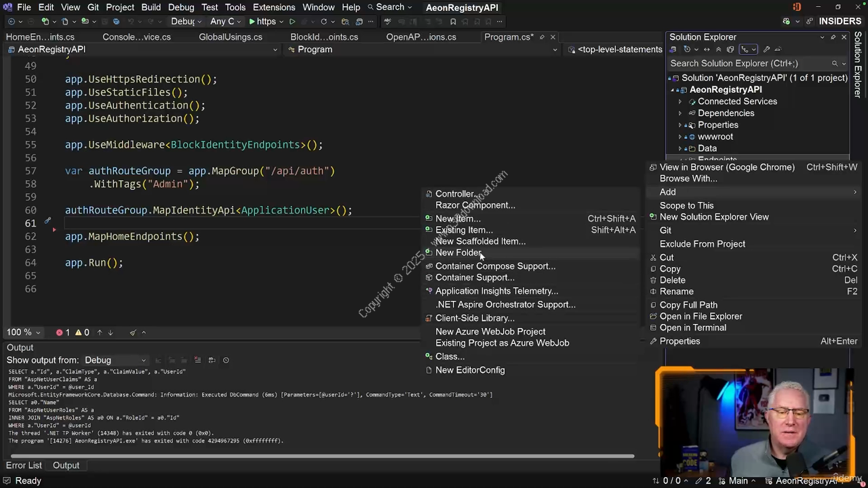Click Clear All icon in Output toolbar
Screen dimensions: 868x488
pos(198,360)
